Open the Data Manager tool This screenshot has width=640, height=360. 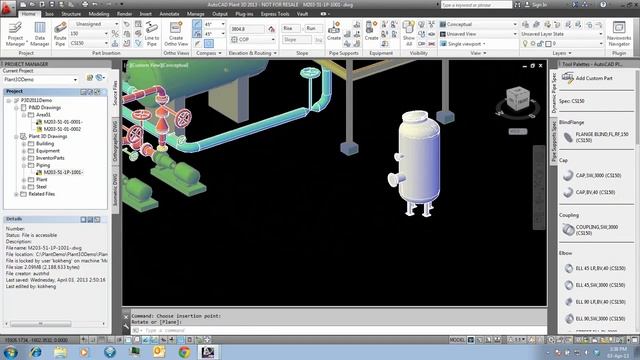tap(40, 34)
